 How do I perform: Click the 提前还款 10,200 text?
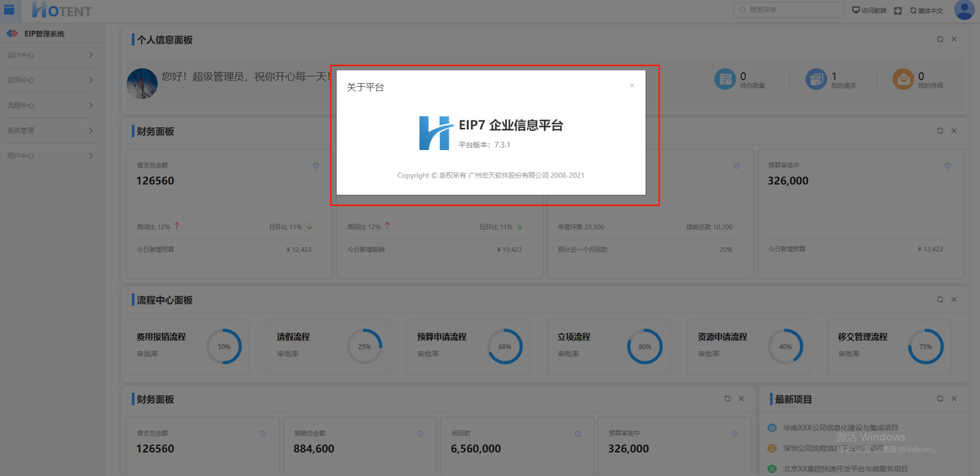709,227
